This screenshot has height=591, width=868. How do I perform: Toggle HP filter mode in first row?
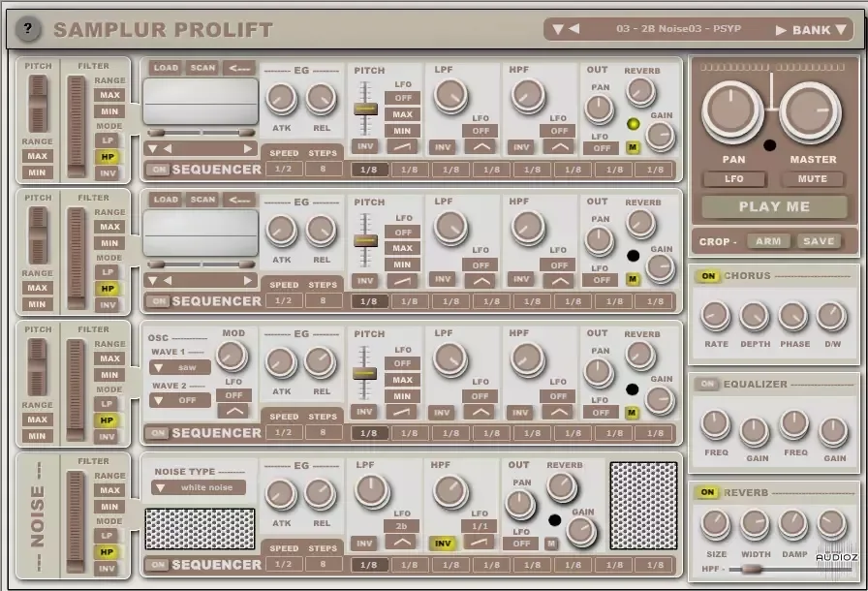click(x=108, y=157)
